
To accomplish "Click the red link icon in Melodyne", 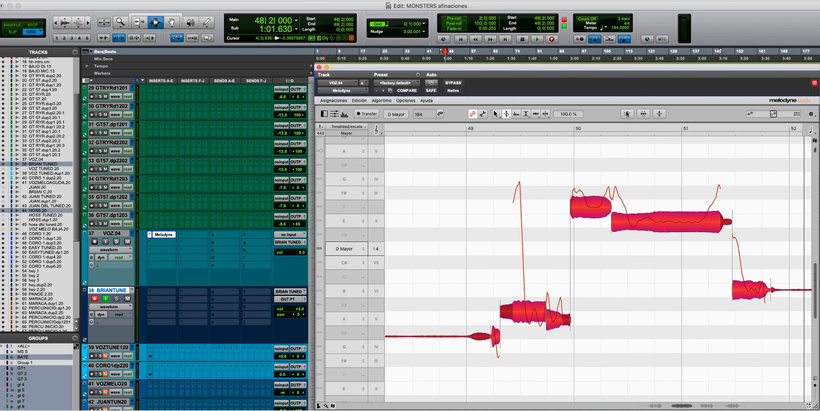I will pos(472,113).
